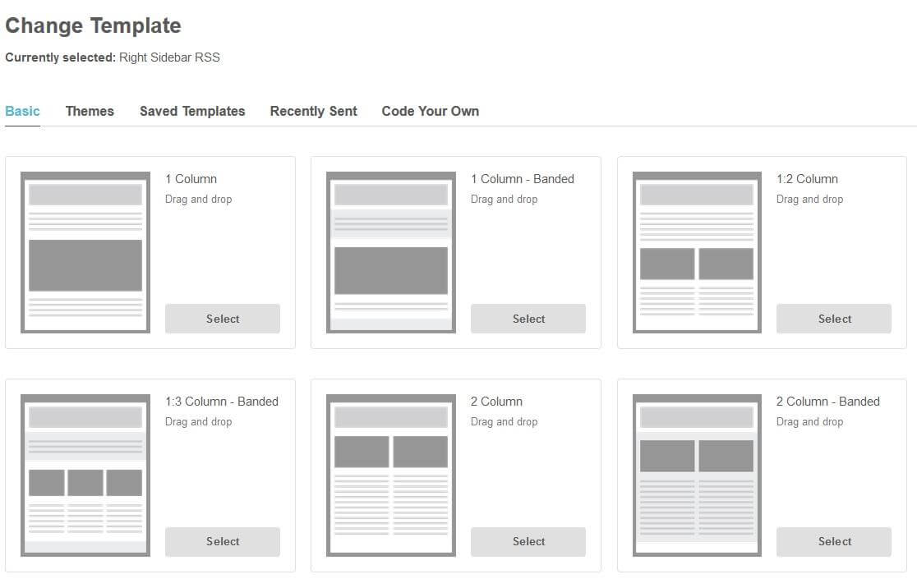Go to the Saved Templates tab
Viewport: 917px width, 588px height.
tap(192, 111)
